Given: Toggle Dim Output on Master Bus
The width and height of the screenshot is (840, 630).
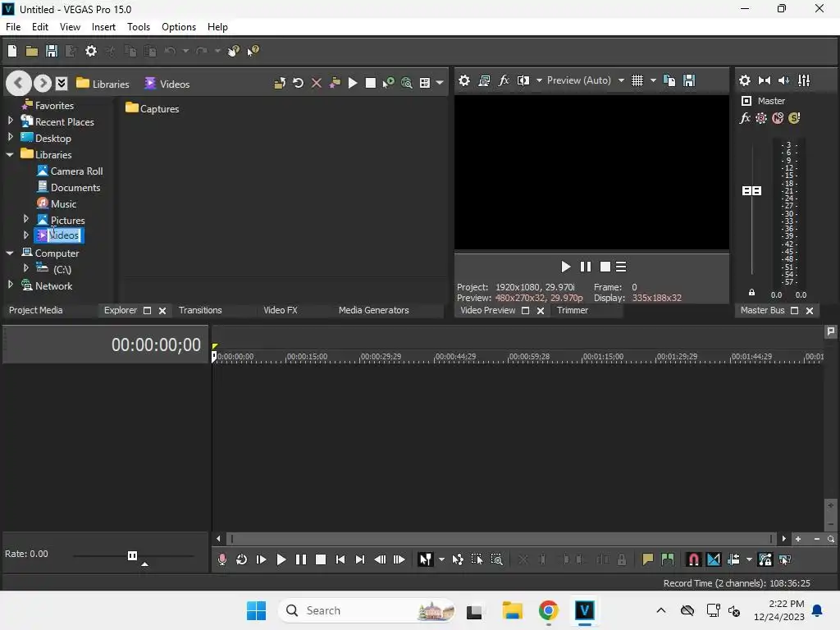Looking at the screenshot, I should 783,80.
